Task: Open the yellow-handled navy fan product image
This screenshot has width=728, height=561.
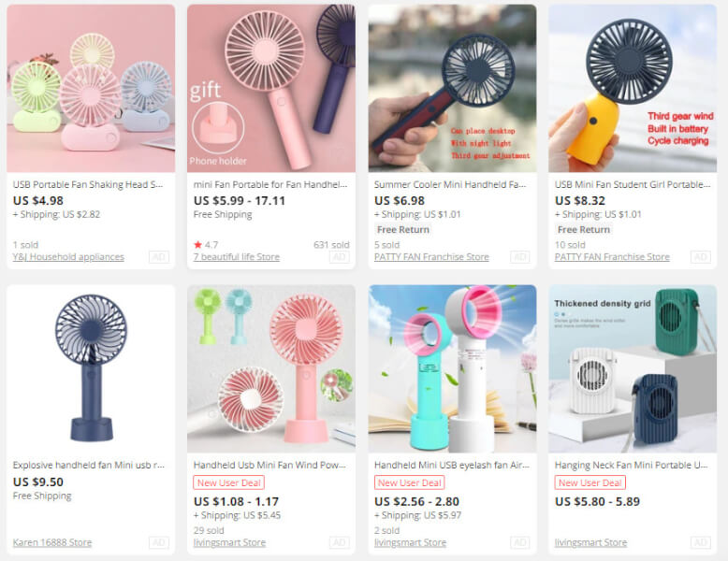Action: coord(633,88)
